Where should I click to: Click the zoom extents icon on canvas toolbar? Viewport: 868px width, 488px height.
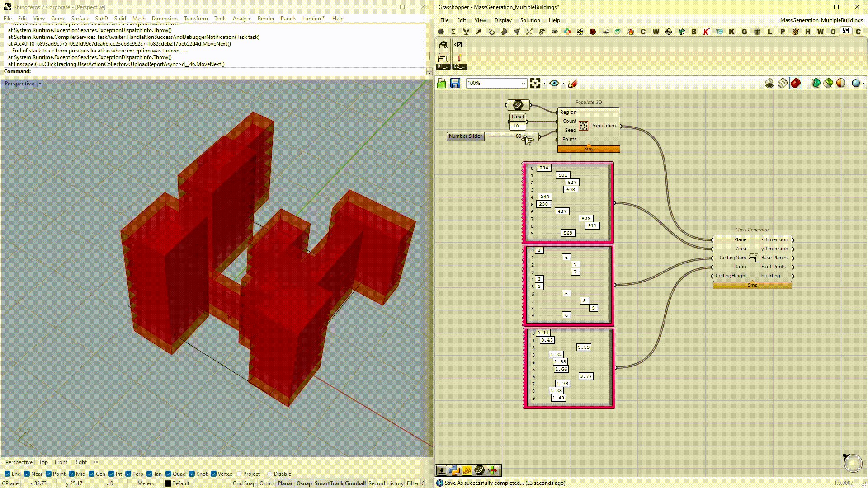pos(535,83)
